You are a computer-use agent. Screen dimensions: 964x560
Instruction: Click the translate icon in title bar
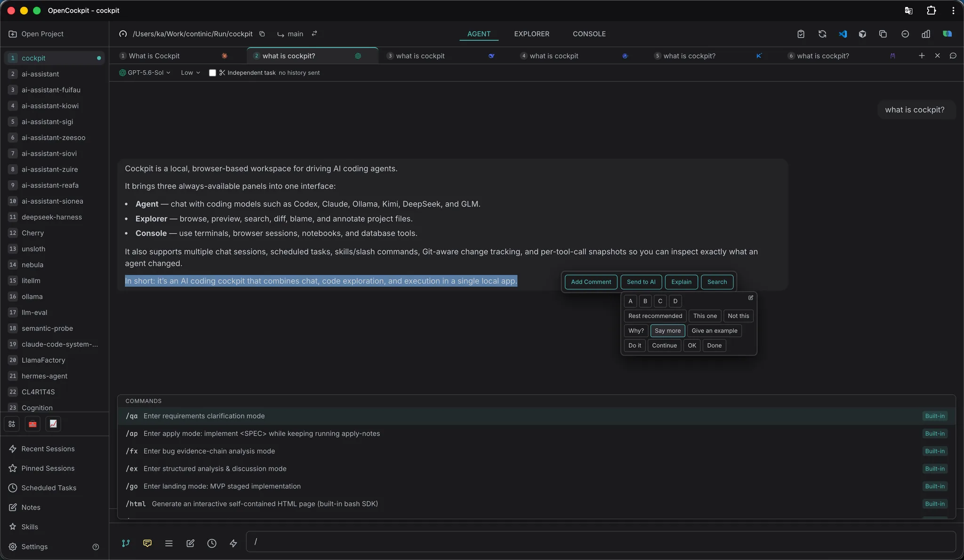tap(908, 10)
